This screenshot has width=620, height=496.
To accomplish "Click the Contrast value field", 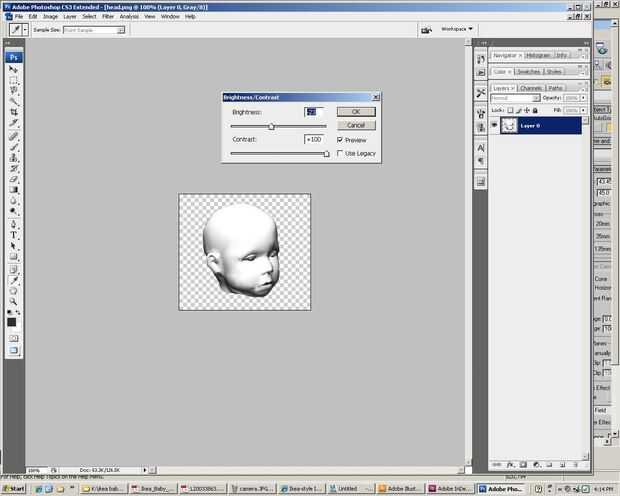I will (x=314, y=139).
